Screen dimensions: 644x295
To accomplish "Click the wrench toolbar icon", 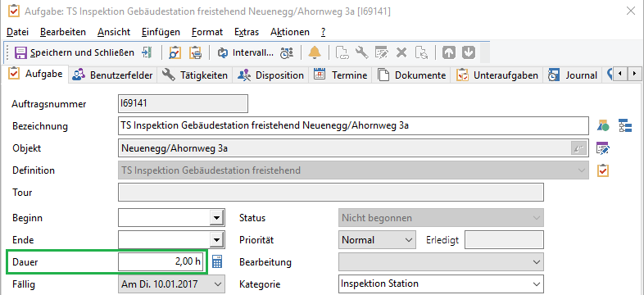I will pyautogui.click(x=361, y=52).
